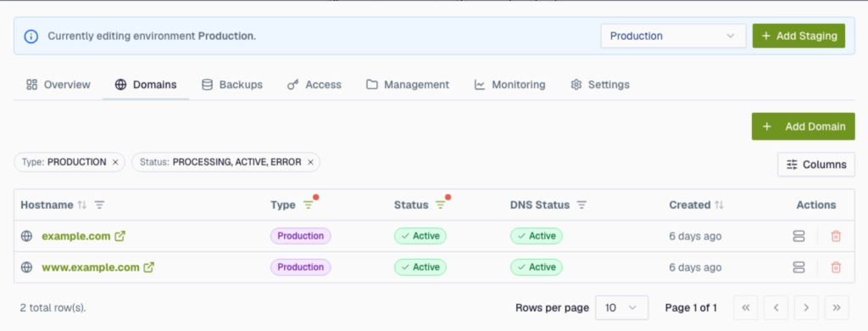Go to the Backups tab
Screen dimensions: 868x331
[x=232, y=85]
